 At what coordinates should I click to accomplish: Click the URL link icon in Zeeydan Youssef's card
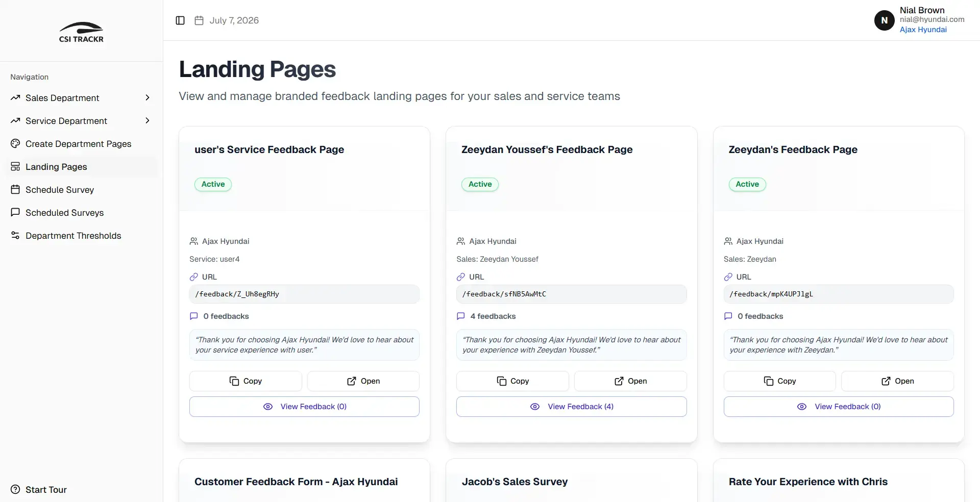[460, 277]
